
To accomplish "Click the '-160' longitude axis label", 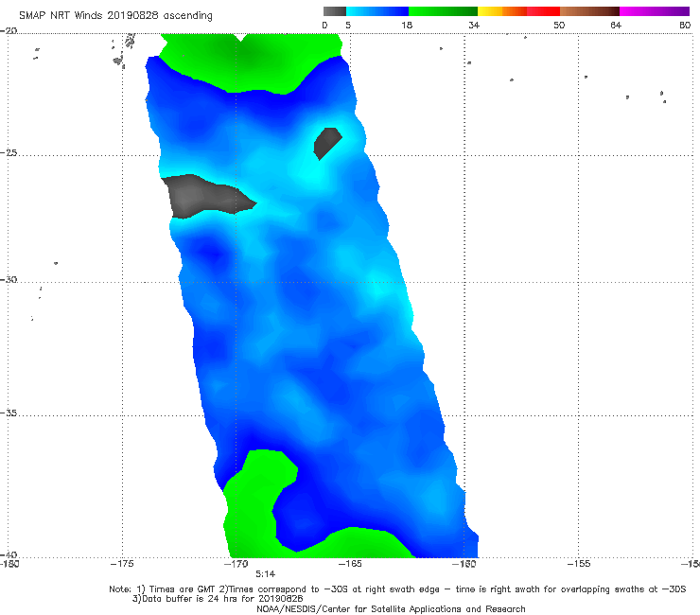I will pos(464,564).
